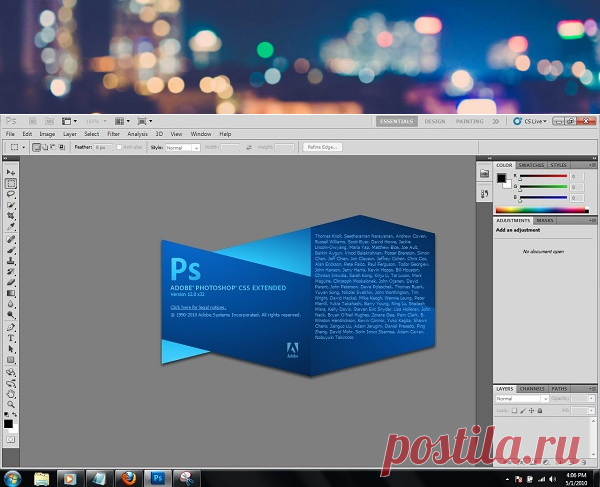Switch to the Channels tab

click(532, 389)
